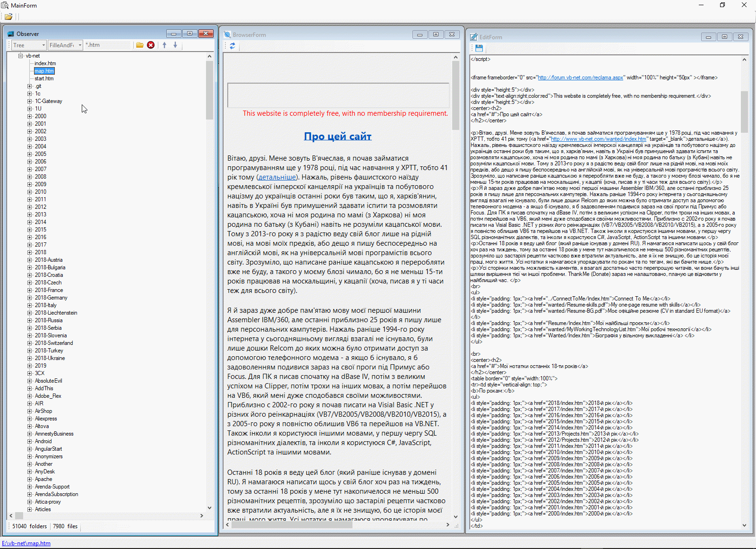Click Observer tree scroll-right arrow
The height and width of the screenshot is (549, 756).
pos(202,516)
